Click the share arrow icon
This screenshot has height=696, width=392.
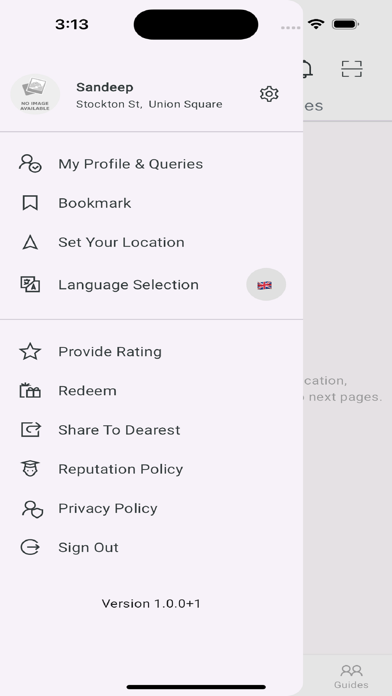point(30,430)
